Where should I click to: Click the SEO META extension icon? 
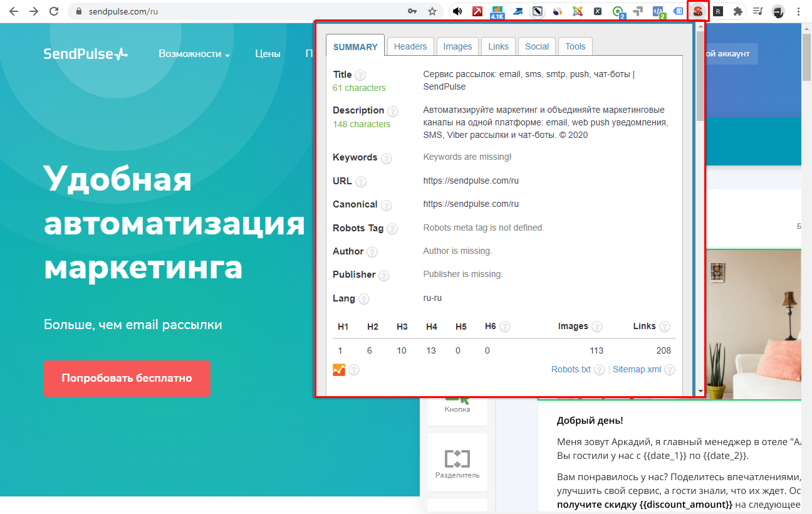point(697,11)
